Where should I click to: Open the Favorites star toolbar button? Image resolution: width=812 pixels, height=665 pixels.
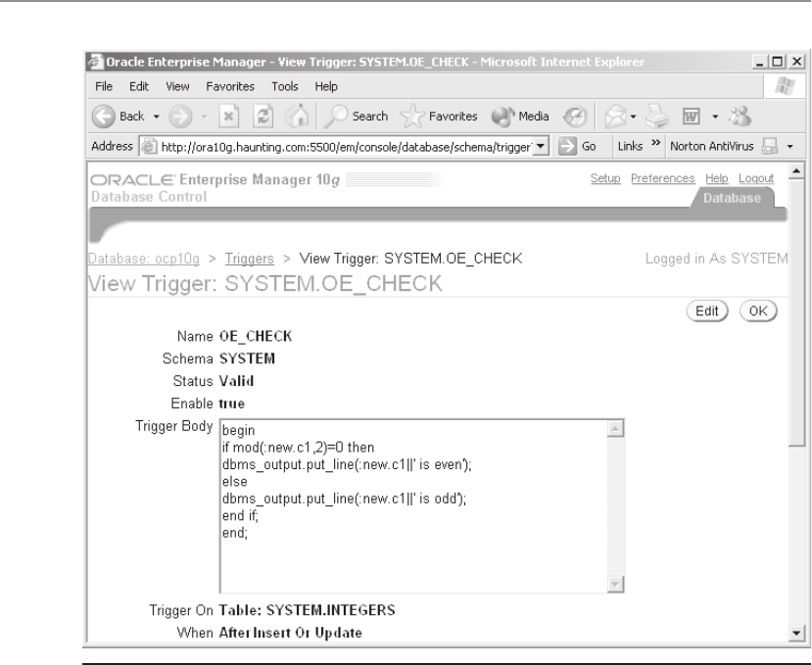click(439, 116)
